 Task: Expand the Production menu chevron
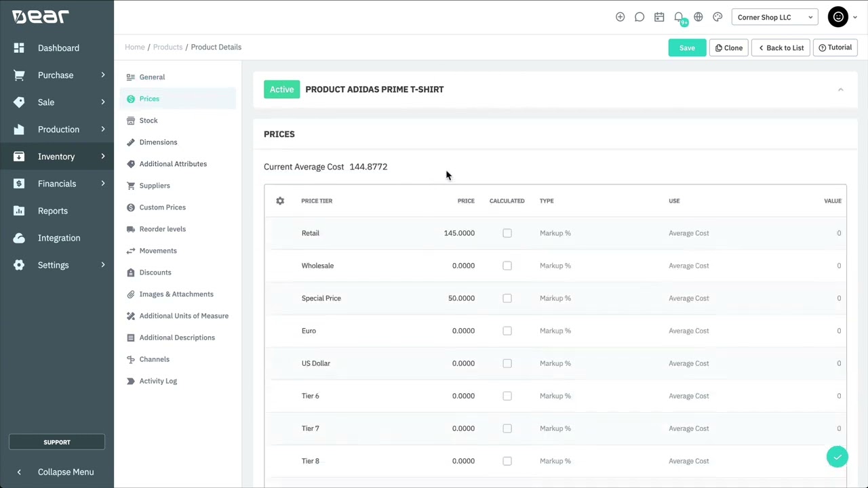point(103,129)
